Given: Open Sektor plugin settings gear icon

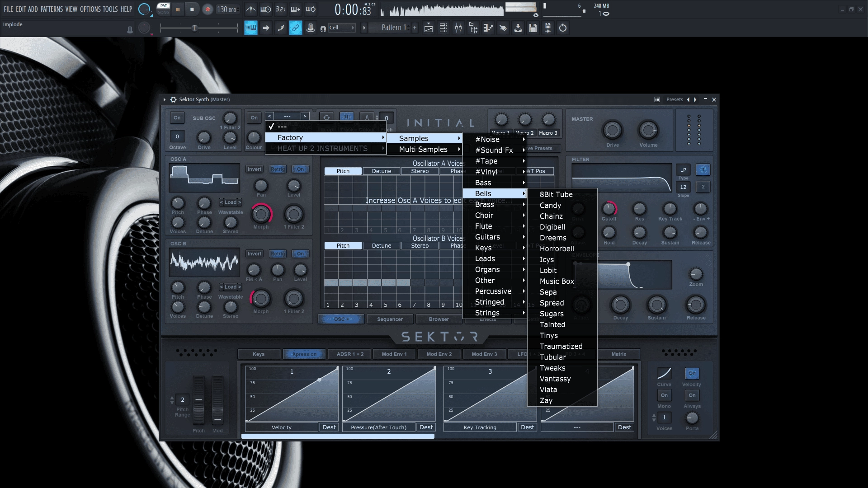Looking at the screenshot, I should pos(173,99).
